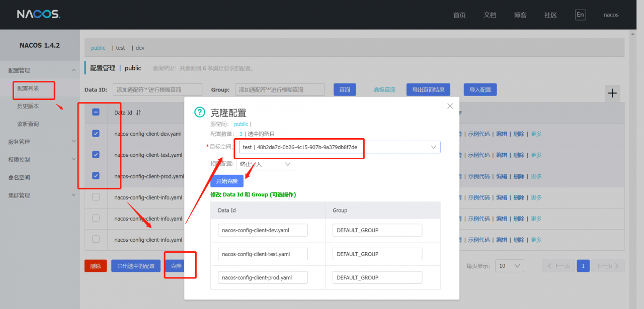Click the public source namespace link in dialog
The width and height of the screenshot is (644, 309).
click(241, 124)
